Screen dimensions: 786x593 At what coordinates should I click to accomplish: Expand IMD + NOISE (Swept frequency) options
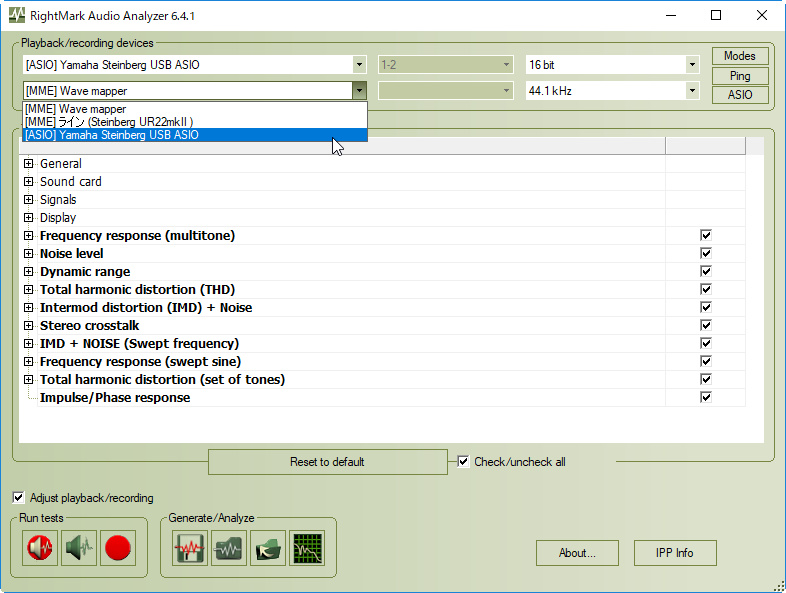click(29, 344)
